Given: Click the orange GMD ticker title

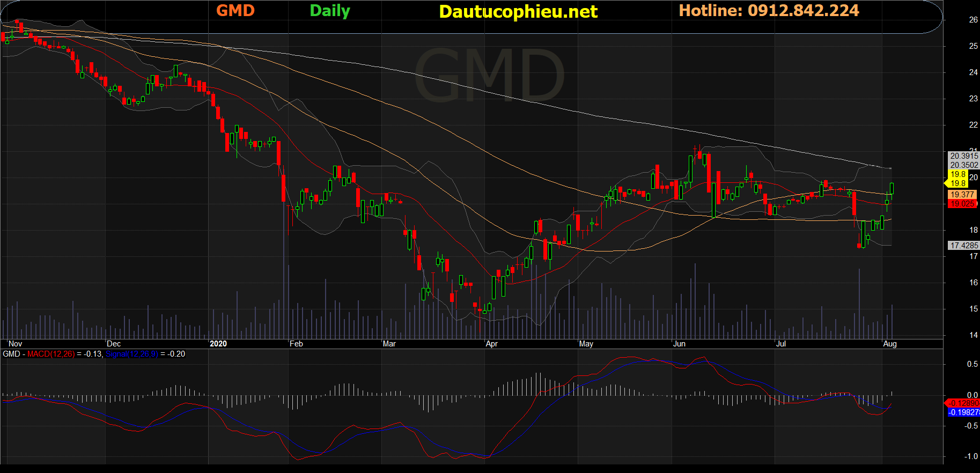Looking at the screenshot, I should point(235,11).
